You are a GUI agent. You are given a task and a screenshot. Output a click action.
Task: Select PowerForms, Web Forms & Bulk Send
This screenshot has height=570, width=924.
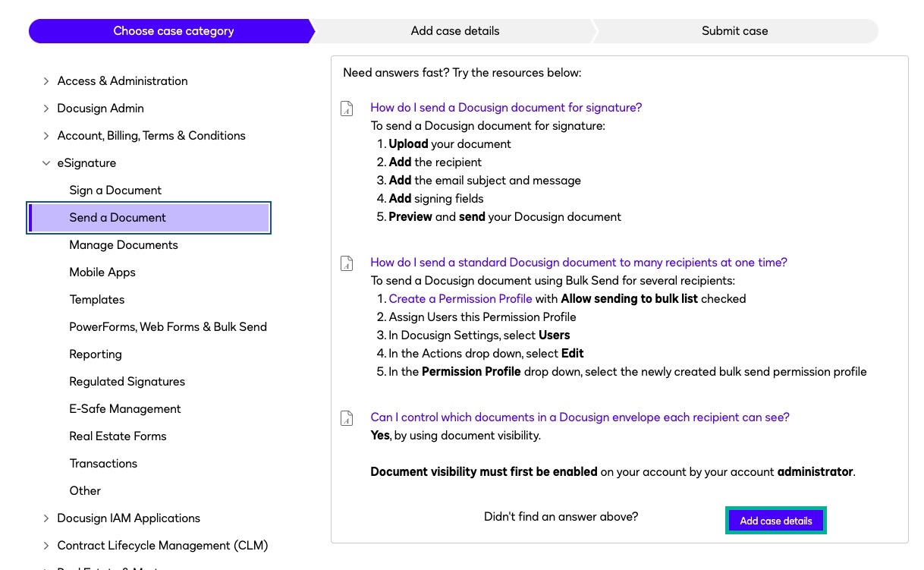168,327
